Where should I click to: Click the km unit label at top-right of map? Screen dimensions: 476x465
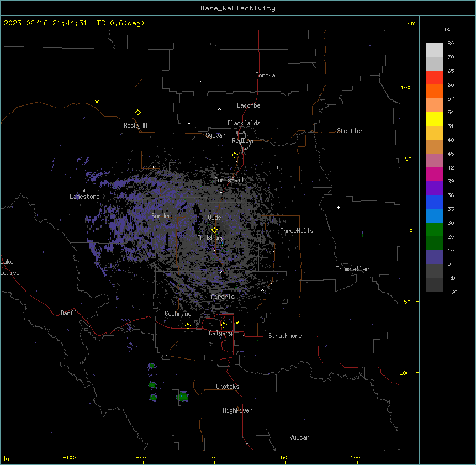pyautogui.click(x=411, y=23)
